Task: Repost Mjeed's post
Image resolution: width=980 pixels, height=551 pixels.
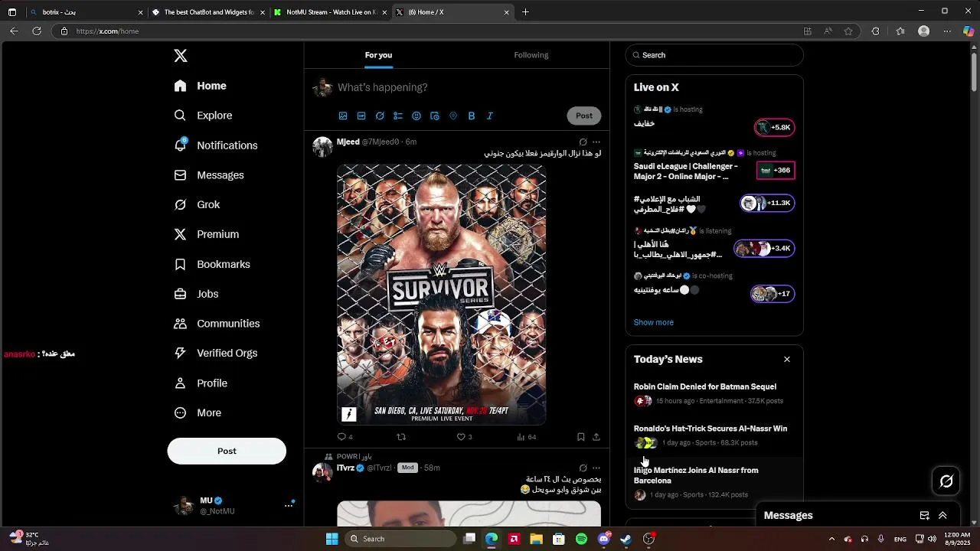Action: pos(401,437)
